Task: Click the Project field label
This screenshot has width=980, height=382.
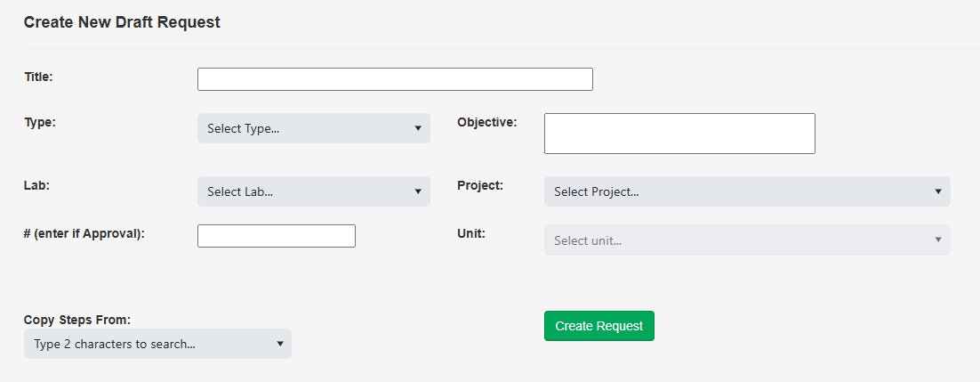Action: 480,185
